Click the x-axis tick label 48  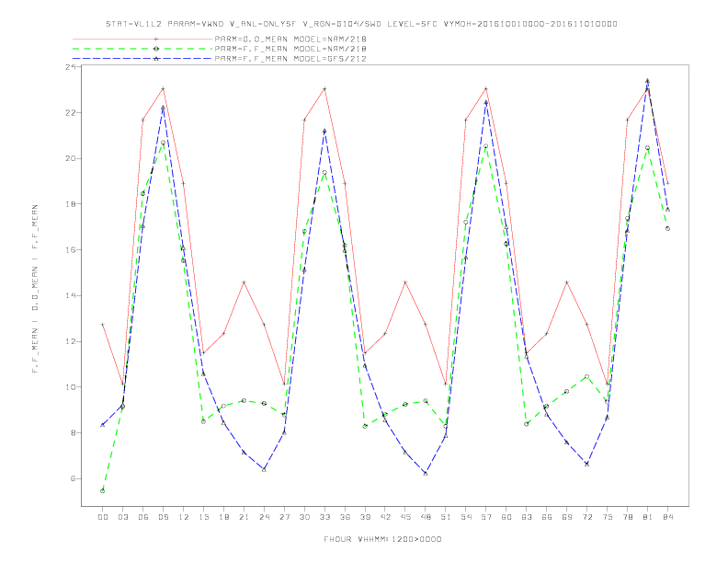click(426, 517)
